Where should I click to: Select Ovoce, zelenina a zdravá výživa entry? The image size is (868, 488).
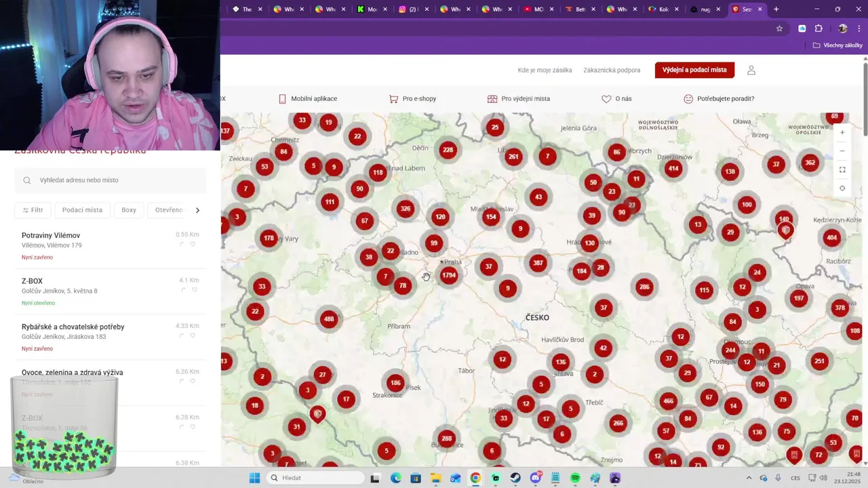pos(111,382)
